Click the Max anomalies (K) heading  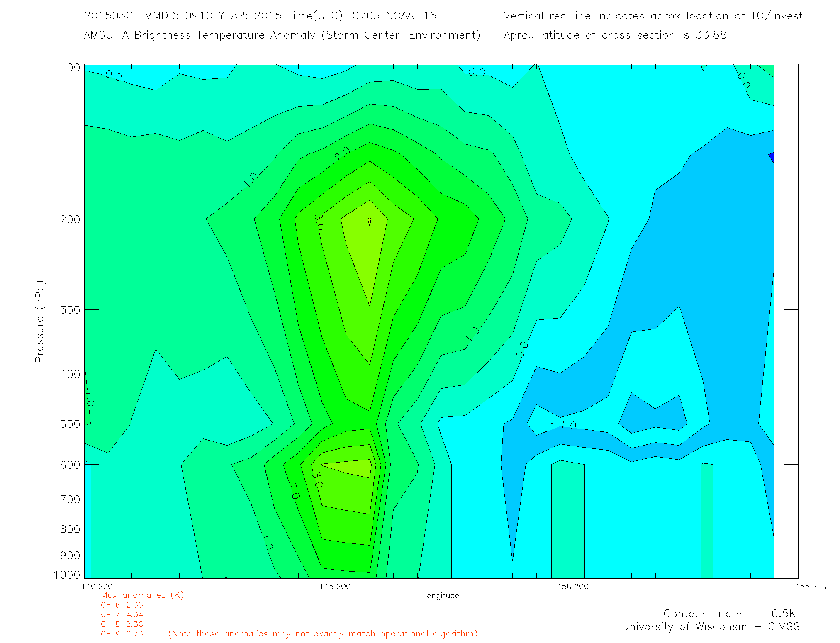142,595
